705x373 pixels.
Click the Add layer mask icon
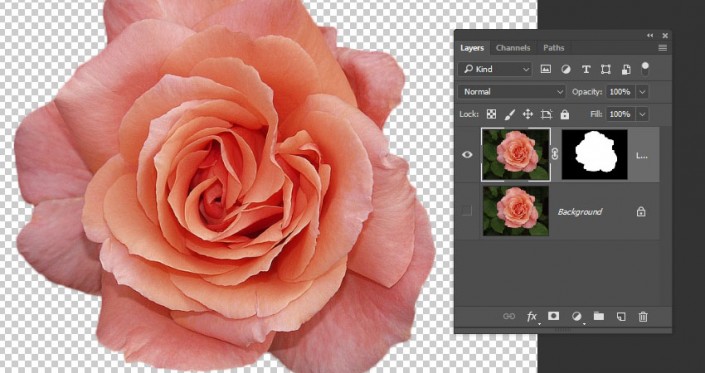tap(553, 316)
